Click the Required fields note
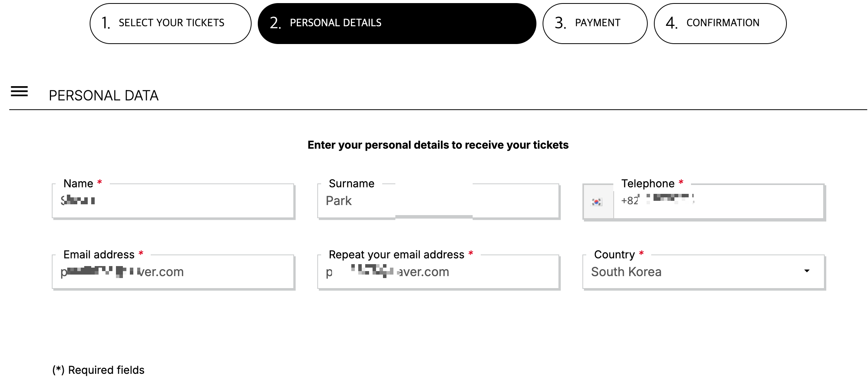The image size is (868, 380). [x=99, y=370]
